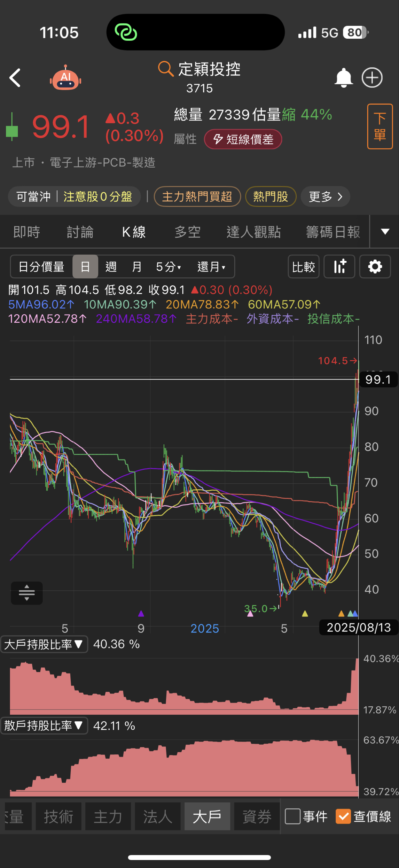Tap the back arrow icon
The width and height of the screenshot is (399, 868).
coord(15,77)
